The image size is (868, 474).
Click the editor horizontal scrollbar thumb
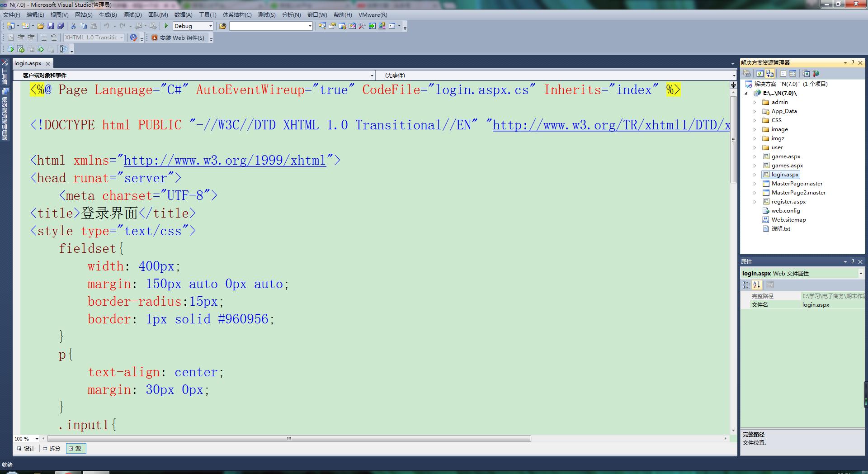[x=289, y=439]
